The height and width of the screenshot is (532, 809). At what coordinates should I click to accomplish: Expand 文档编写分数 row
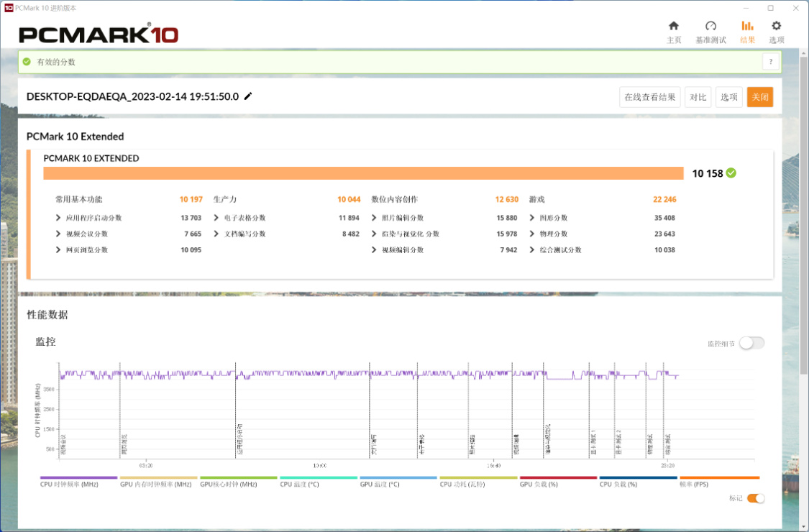[x=216, y=234]
